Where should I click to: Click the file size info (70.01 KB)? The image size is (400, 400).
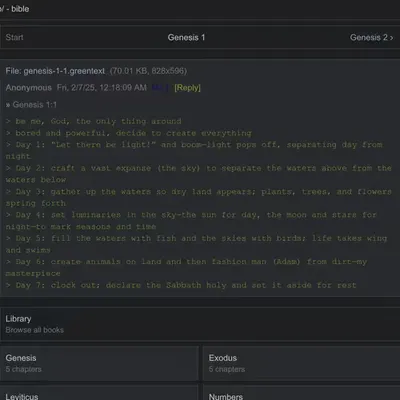pyautogui.click(x=148, y=71)
